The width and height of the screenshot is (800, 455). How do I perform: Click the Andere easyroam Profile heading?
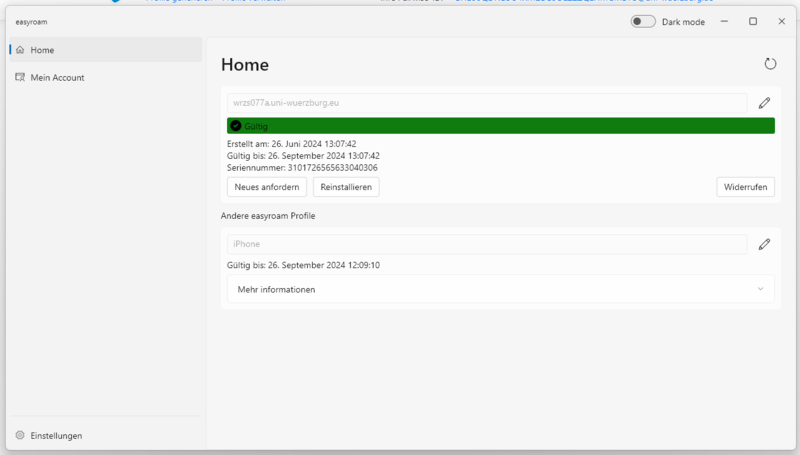pos(274,216)
